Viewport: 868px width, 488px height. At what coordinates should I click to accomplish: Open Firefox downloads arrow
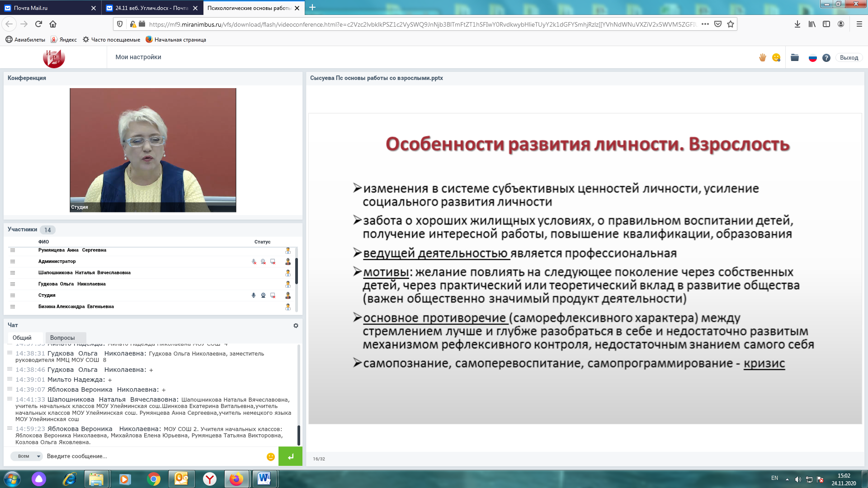tap(797, 24)
